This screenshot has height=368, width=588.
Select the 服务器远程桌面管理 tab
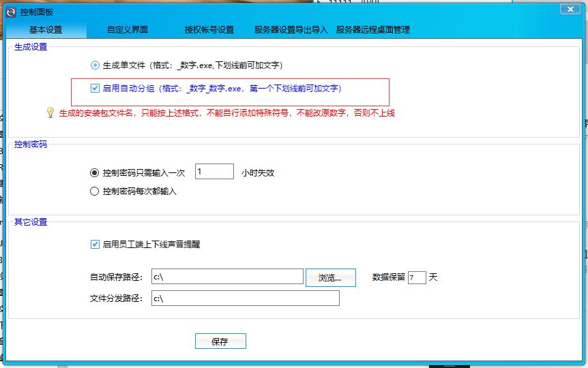pyautogui.click(x=373, y=30)
